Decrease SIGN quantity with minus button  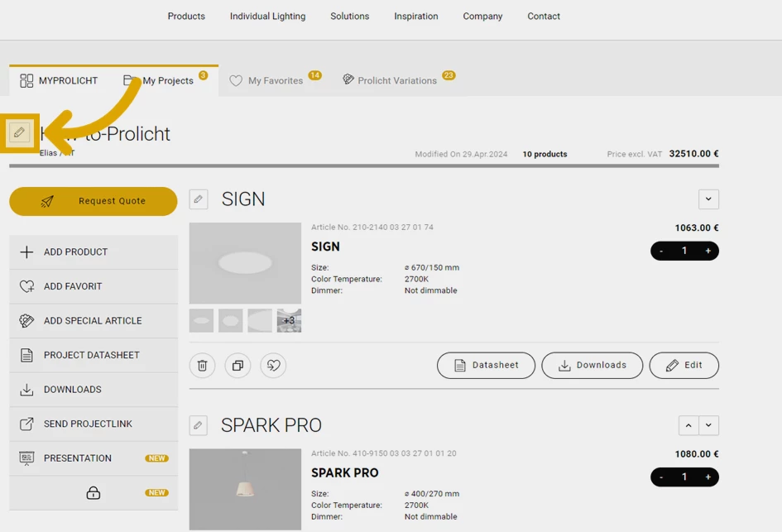coord(661,251)
